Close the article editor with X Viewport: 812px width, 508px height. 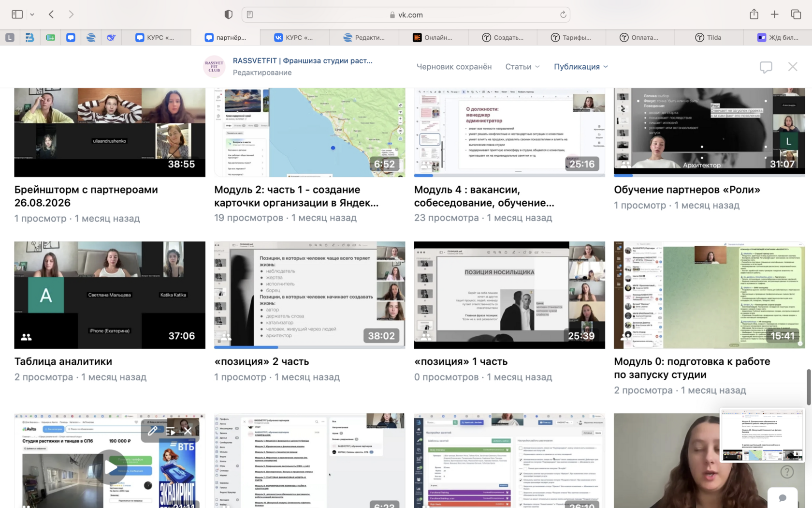(x=793, y=67)
